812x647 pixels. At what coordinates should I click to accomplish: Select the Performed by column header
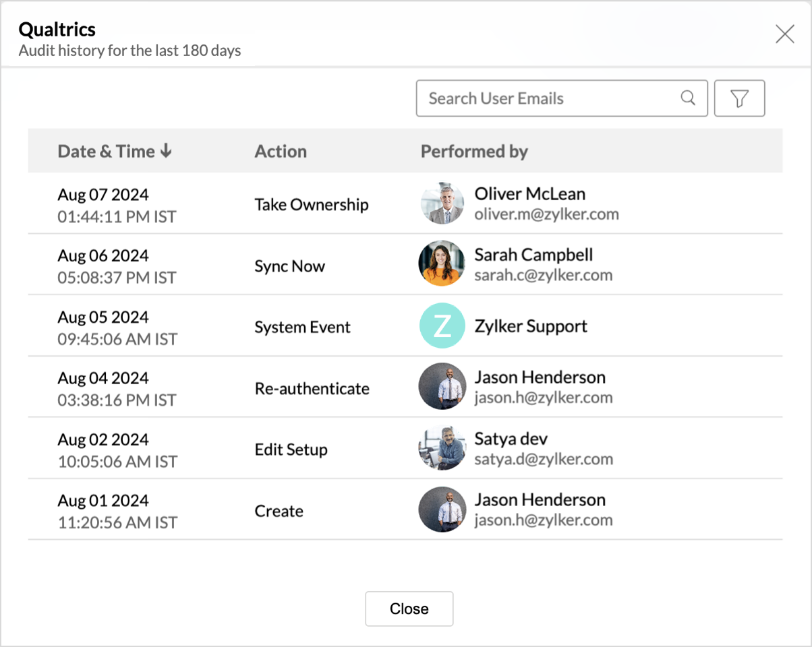474,151
